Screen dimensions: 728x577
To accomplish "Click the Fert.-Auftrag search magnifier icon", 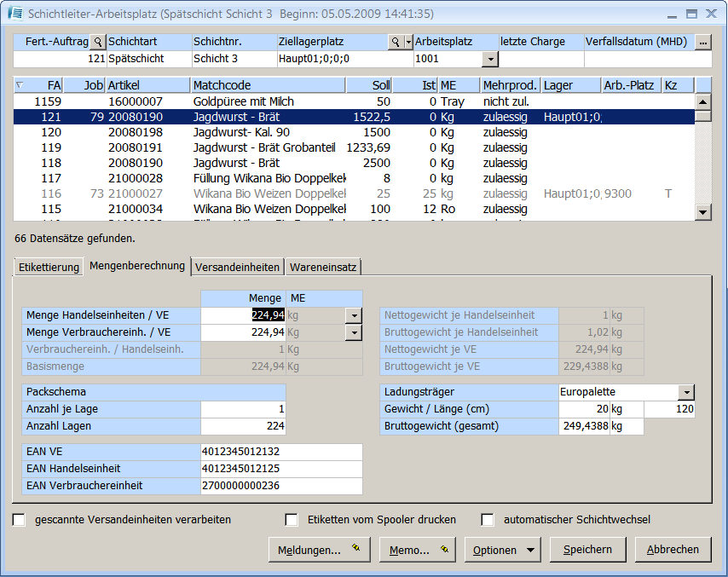I will tap(98, 42).
